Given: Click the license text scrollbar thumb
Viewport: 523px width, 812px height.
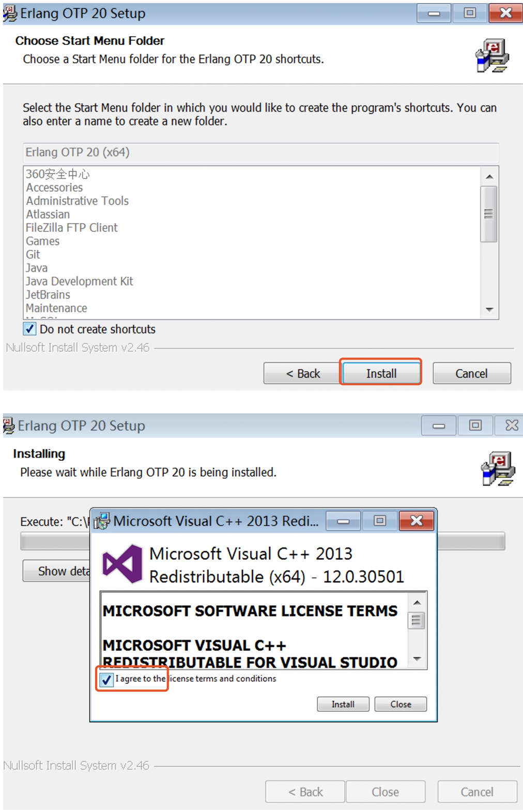Looking at the screenshot, I should (417, 620).
